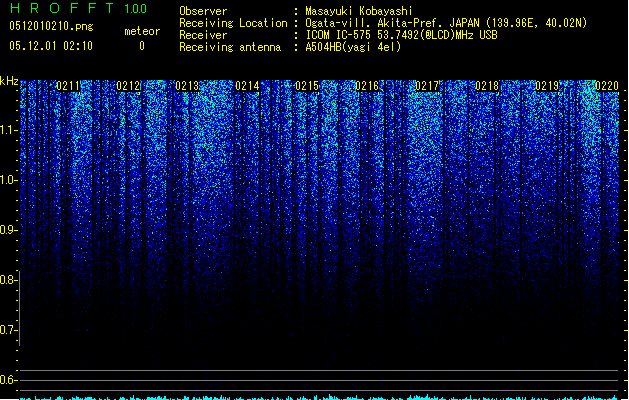The image size is (629, 400).
Task: Click the A504HB(yagi 4el) antenna text
Action: pyautogui.click(x=353, y=47)
